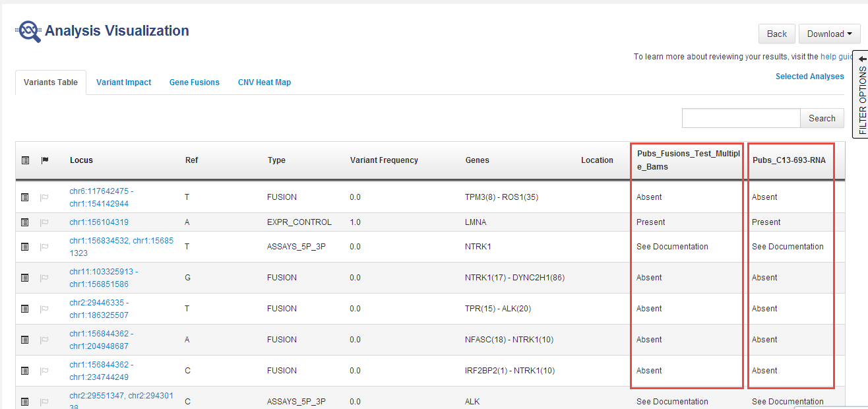Click the Analysis Visualization logo icon
868x409 pixels.
point(29,31)
